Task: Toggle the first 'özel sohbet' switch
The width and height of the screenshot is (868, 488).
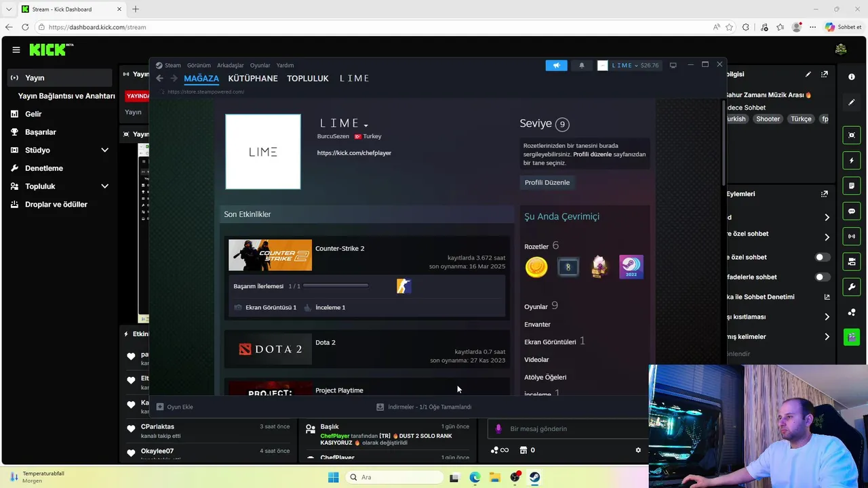Action: click(x=822, y=257)
